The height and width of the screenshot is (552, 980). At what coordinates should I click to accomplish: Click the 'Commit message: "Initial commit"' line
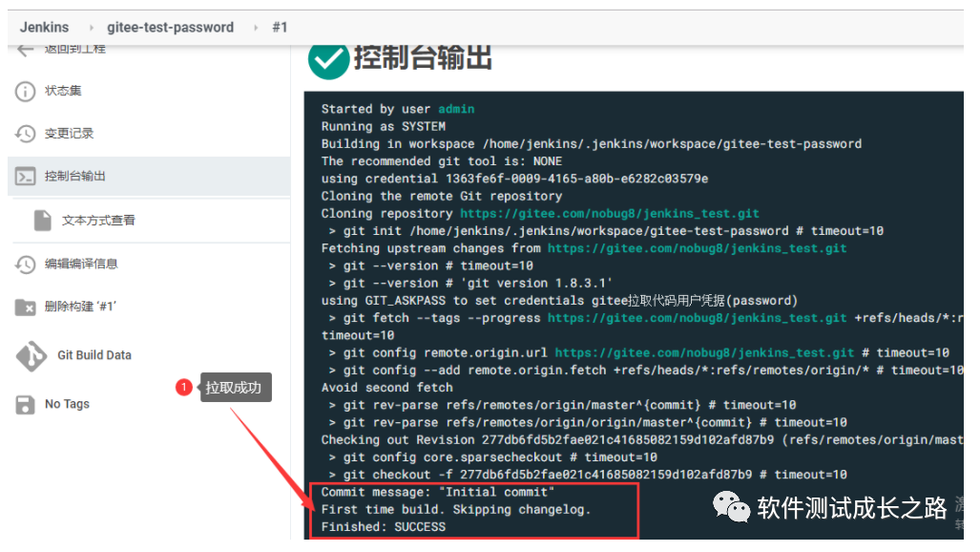(437, 492)
